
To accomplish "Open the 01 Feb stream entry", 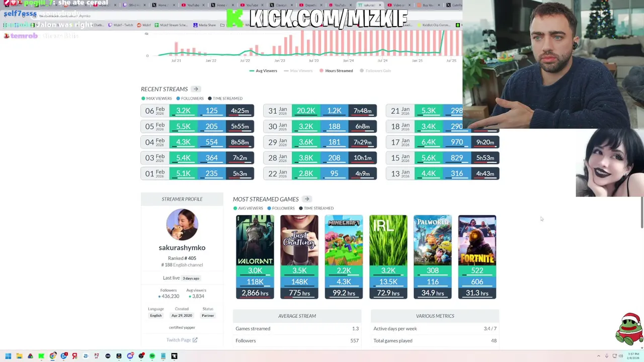I will (198, 173).
